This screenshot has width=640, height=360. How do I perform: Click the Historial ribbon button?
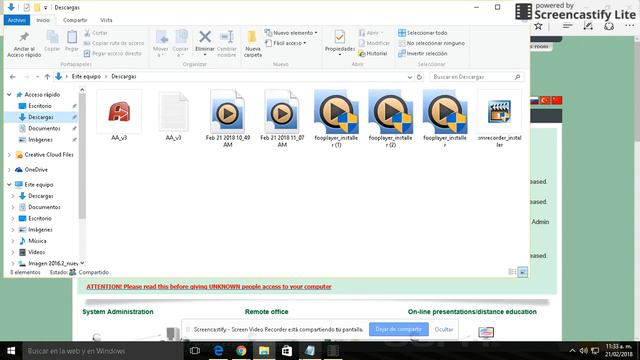[x=373, y=53]
